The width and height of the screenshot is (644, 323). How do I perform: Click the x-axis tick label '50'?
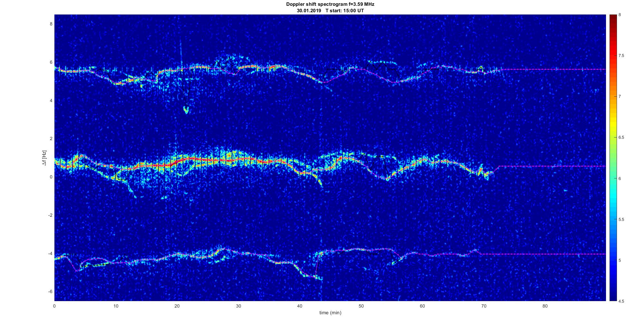coord(361,306)
